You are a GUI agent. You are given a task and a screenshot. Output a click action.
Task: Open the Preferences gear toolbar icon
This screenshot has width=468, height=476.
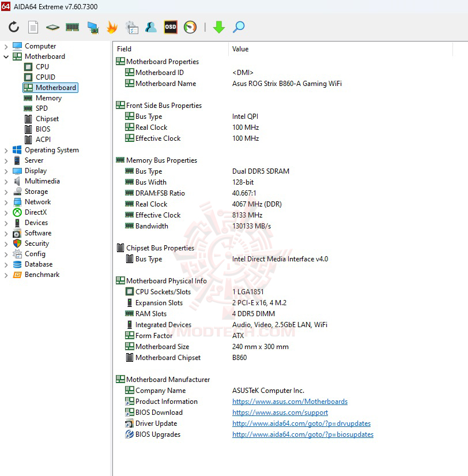(131, 27)
